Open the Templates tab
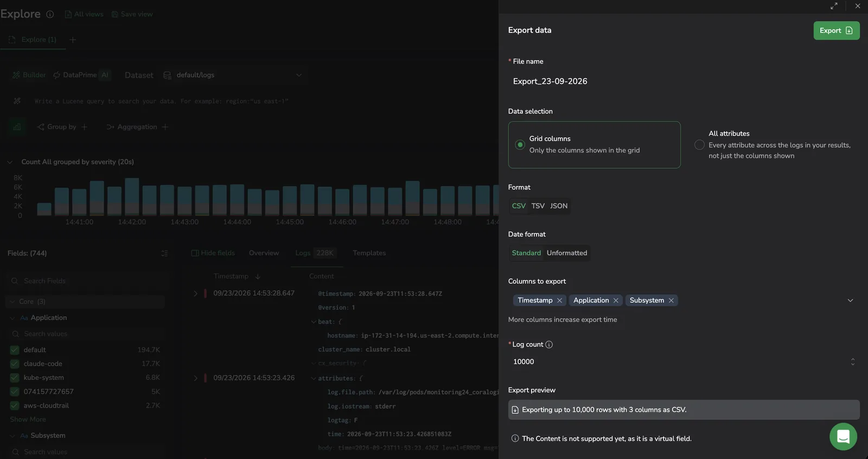The height and width of the screenshot is (459, 868). (369, 253)
